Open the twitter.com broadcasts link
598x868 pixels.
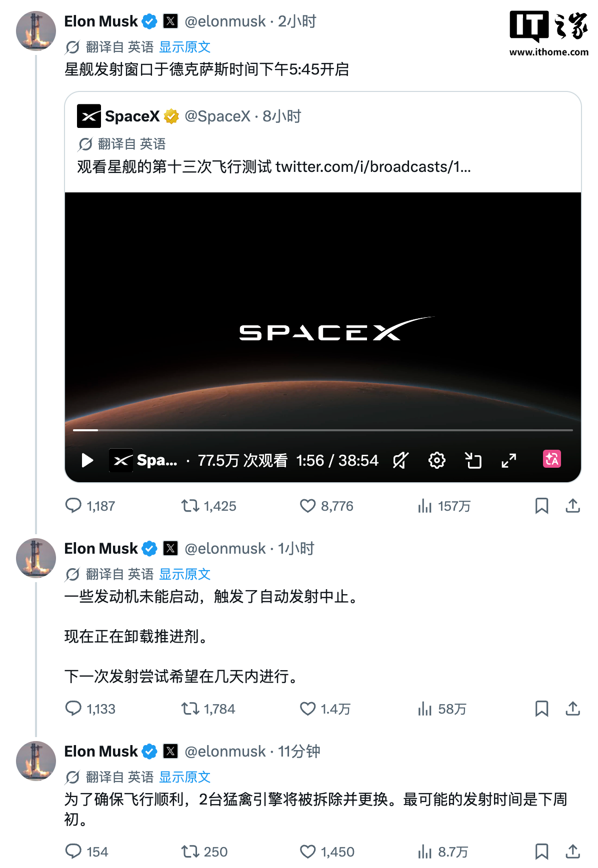[373, 166]
